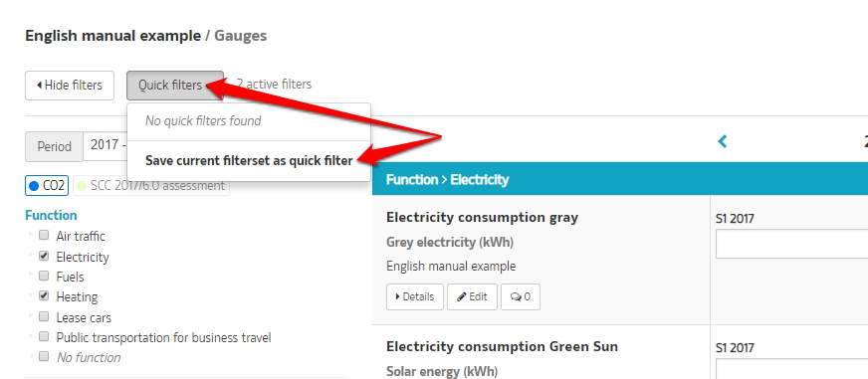Screen dimensions: 868x379
Task: Tick the Lease cars checkbox
Action: pos(44,316)
